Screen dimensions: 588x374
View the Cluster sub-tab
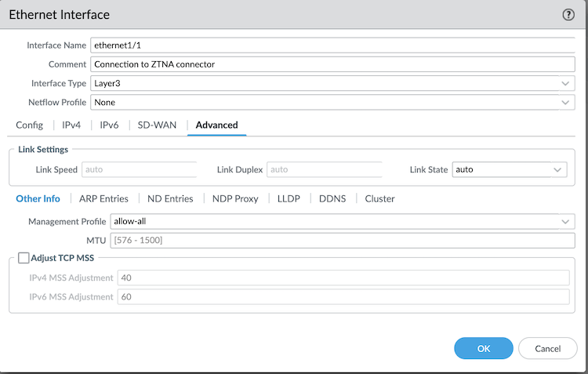(x=379, y=199)
